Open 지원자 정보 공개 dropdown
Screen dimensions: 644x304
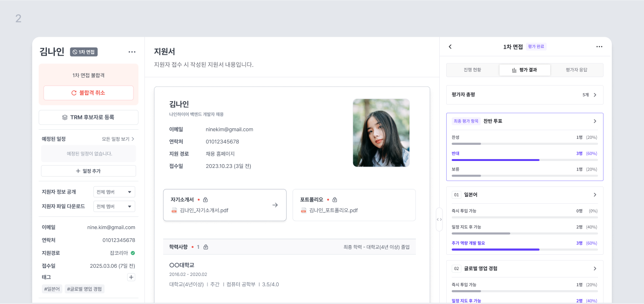tap(114, 192)
